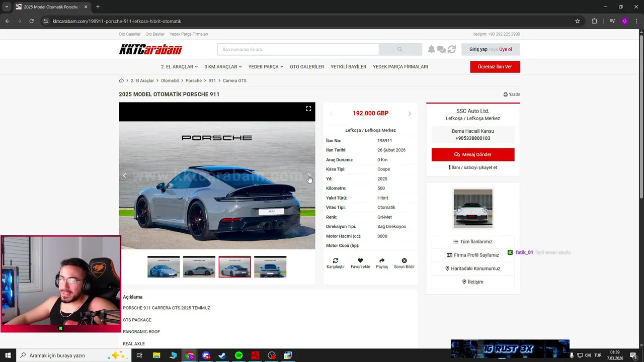Show the previous car photo with left arrow
The width and height of the screenshot is (644, 362).
coord(125,175)
